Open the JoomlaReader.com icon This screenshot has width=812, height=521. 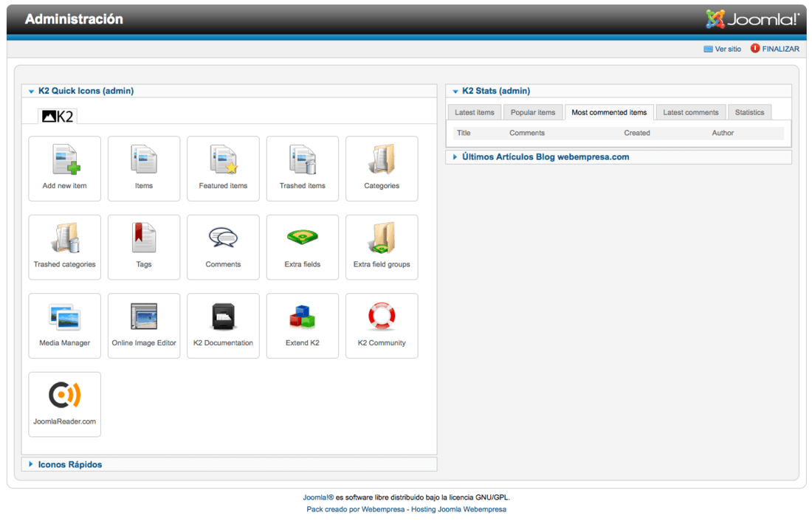click(x=65, y=404)
